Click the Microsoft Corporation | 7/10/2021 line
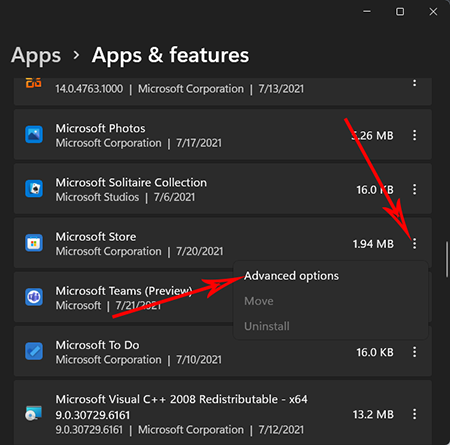450x445 pixels. tap(139, 360)
